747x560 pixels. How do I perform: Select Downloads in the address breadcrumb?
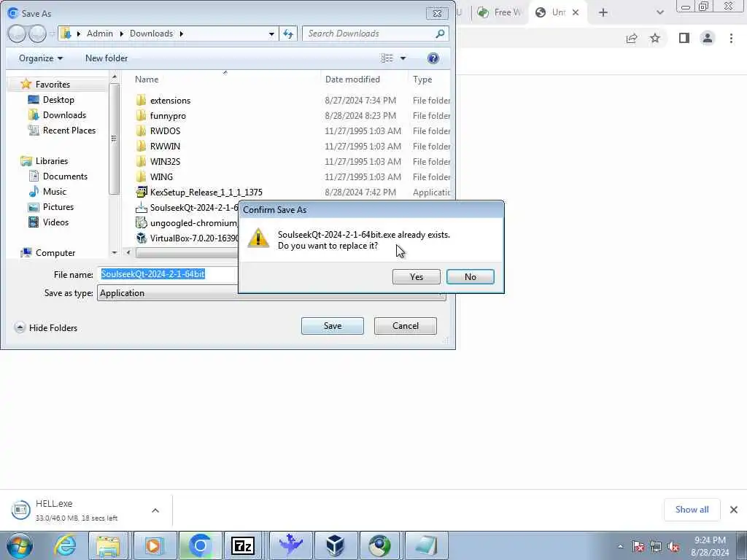click(x=151, y=34)
